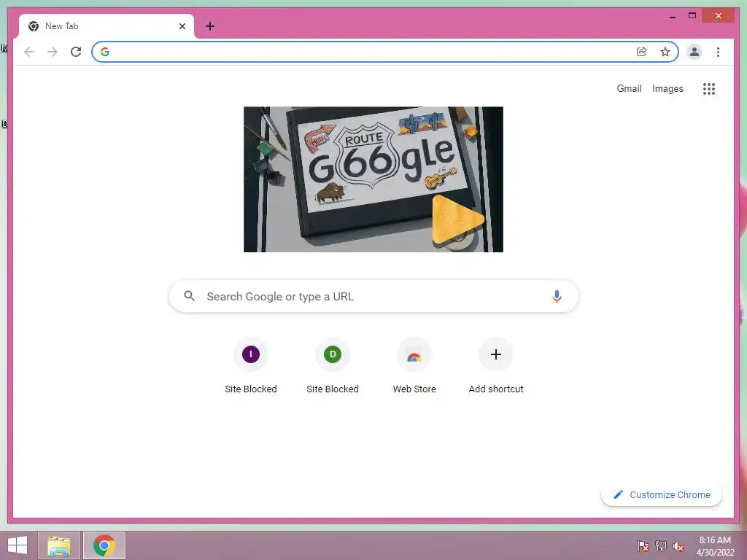
Task: Bookmark this tab with the star icon
Action: click(665, 52)
